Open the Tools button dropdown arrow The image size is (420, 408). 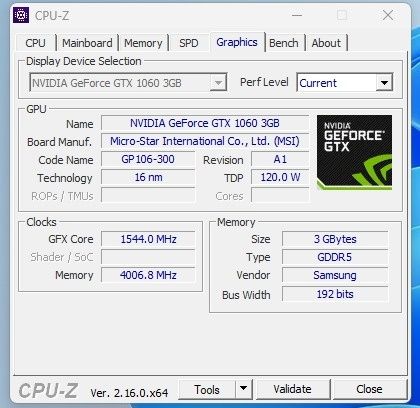[244, 389]
